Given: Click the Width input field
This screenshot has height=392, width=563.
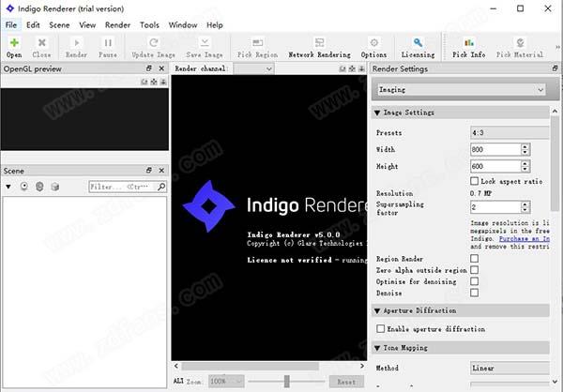Looking at the screenshot, I should (x=495, y=149).
